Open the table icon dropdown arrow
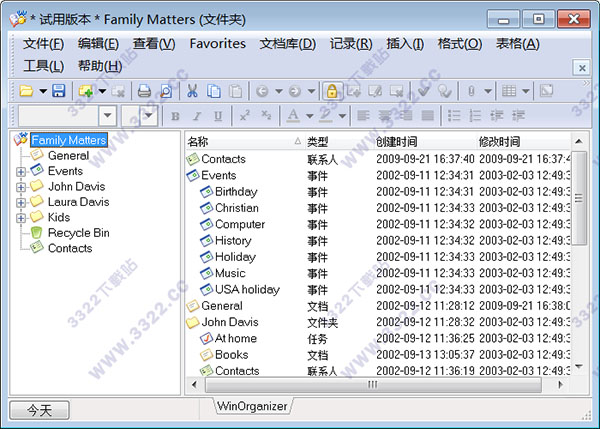This screenshot has width=600, height=429. tap(526, 91)
